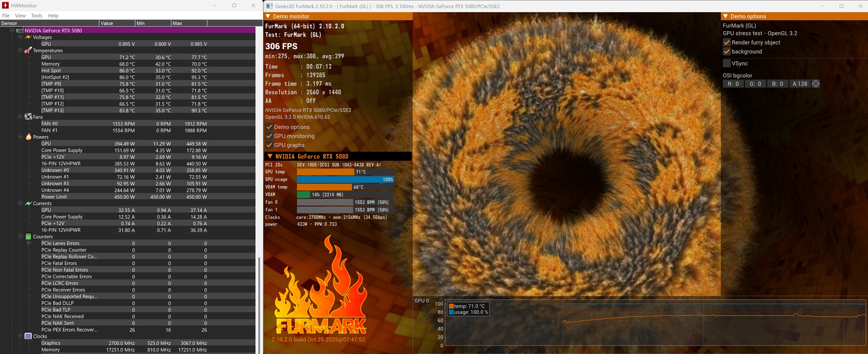This screenshot has width=868, height=354.
Task: Click the Sensor column header
Action: [x=49, y=23]
